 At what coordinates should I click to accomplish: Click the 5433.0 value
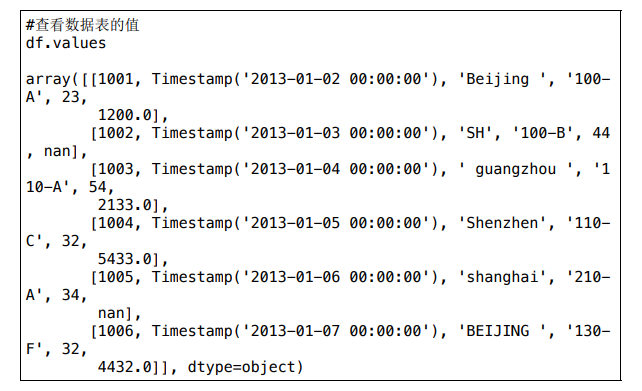tap(125, 259)
